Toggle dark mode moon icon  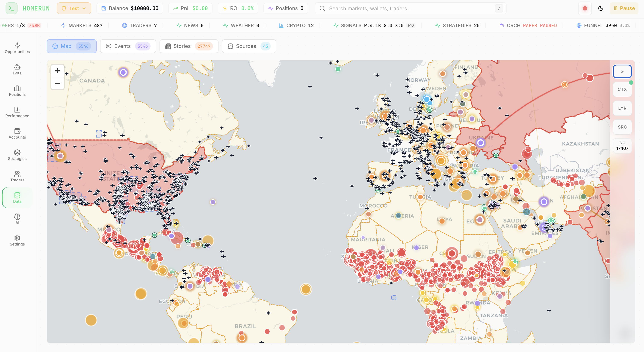click(601, 8)
